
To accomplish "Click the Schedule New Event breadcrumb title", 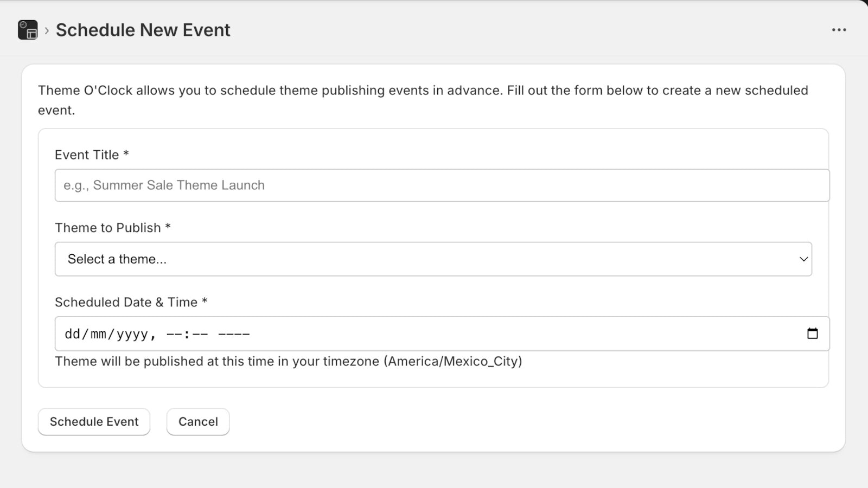I will [143, 30].
